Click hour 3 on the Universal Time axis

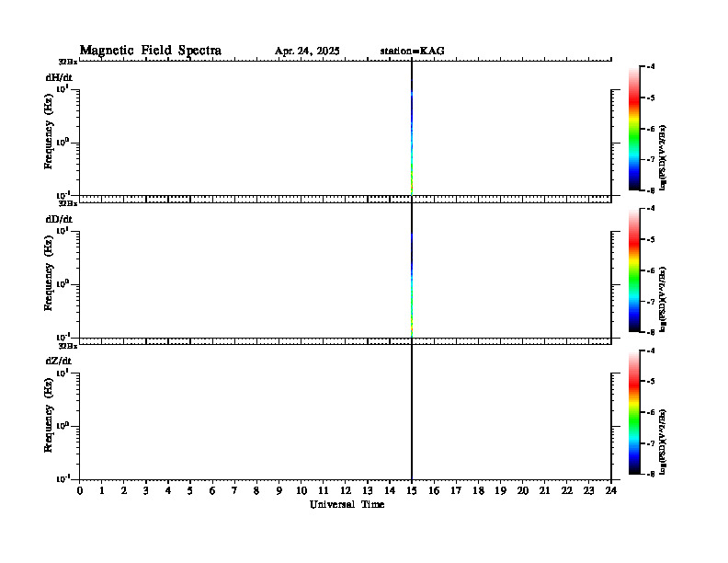[x=146, y=490]
